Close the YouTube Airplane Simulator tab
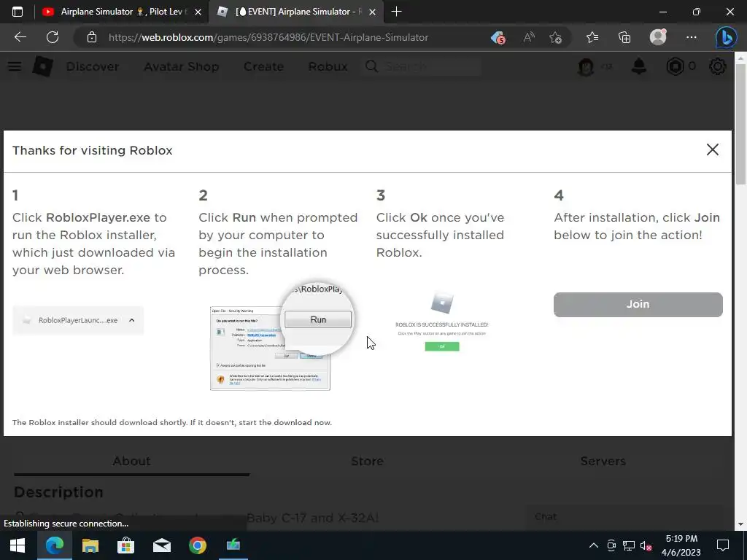 198,12
